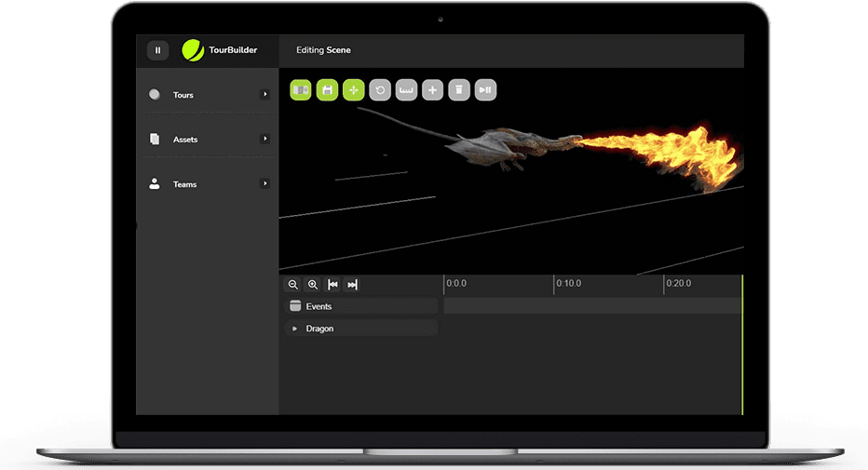Click the Assets documents icon
The width and height of the screenshot is (868, 470).
155,139
